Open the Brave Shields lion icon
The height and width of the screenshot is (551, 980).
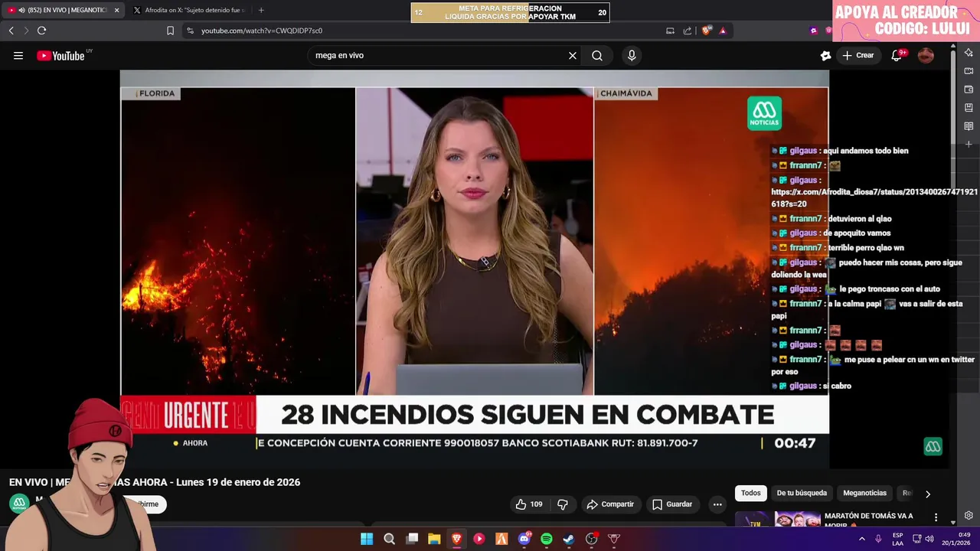tap(706, 31)
